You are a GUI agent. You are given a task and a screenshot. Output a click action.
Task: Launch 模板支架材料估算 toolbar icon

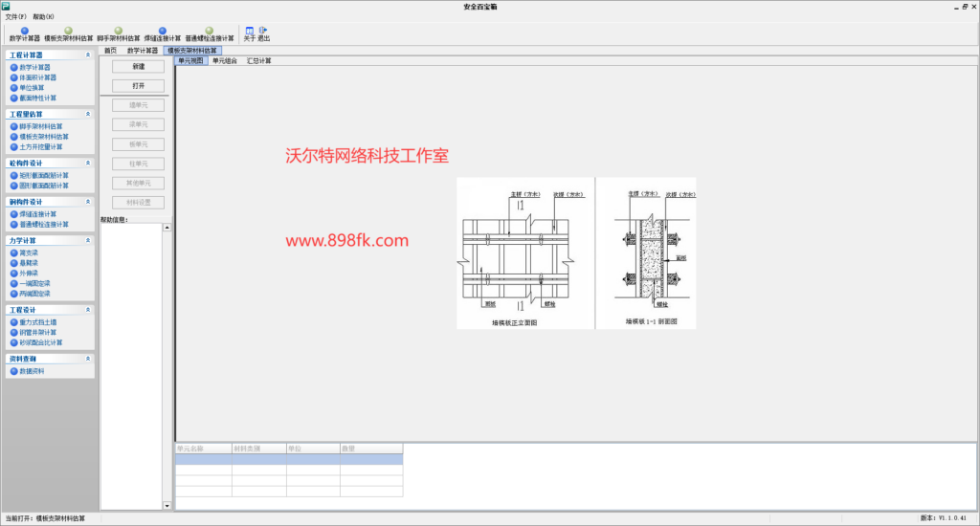(x=68, y=34)
